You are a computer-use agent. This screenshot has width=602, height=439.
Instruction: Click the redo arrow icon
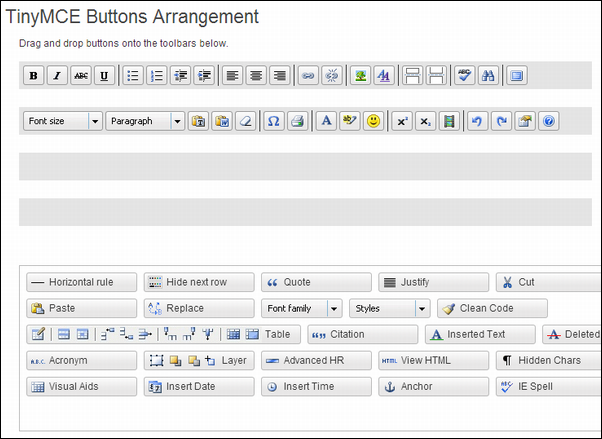coord(501,121)
